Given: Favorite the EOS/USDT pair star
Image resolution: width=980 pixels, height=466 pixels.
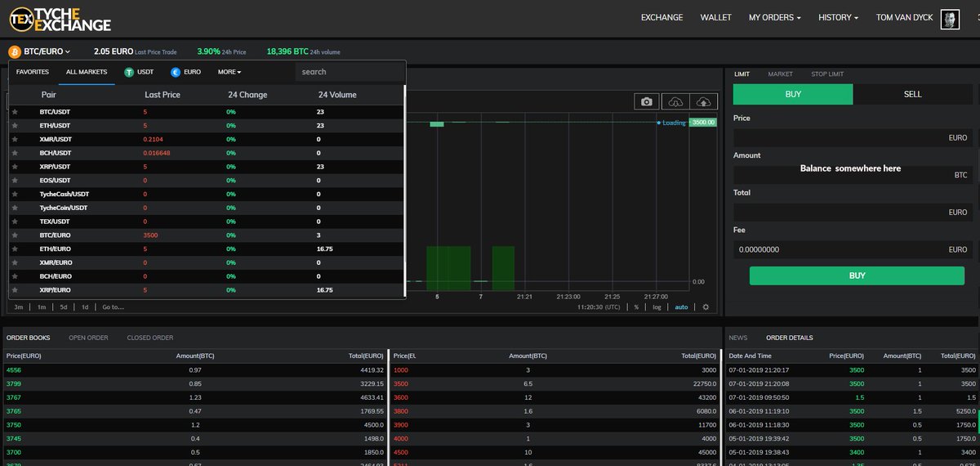Looking at the screenshot, I should [x=15, y=180].
